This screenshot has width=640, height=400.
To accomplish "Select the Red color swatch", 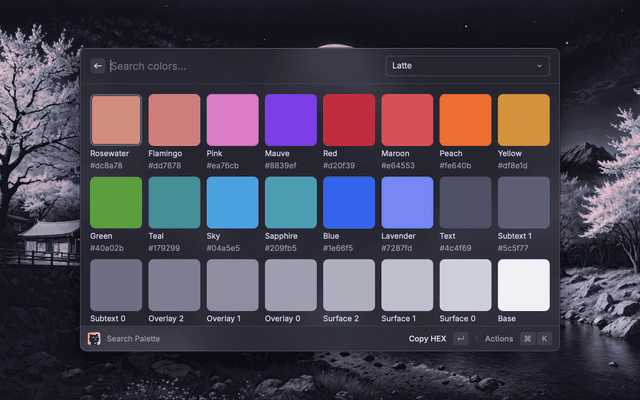I will [349, 120].
